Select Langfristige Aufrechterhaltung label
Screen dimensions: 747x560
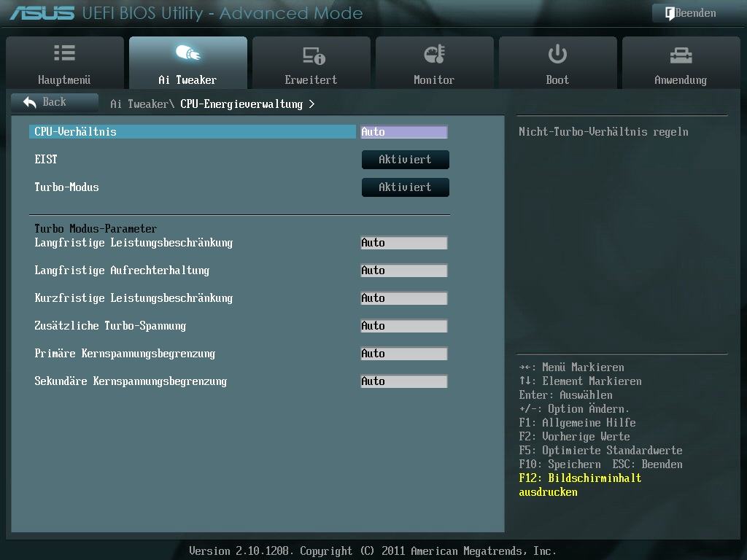pyautogui.click(x=122, y=271)
